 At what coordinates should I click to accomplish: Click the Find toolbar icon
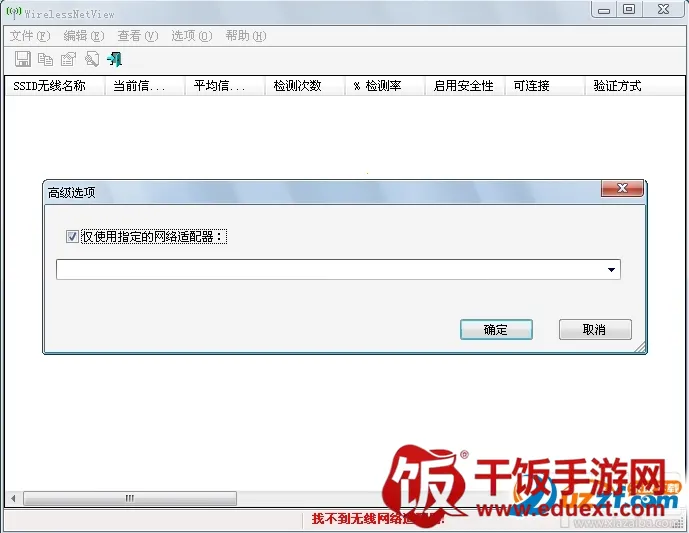coord(92,60)
